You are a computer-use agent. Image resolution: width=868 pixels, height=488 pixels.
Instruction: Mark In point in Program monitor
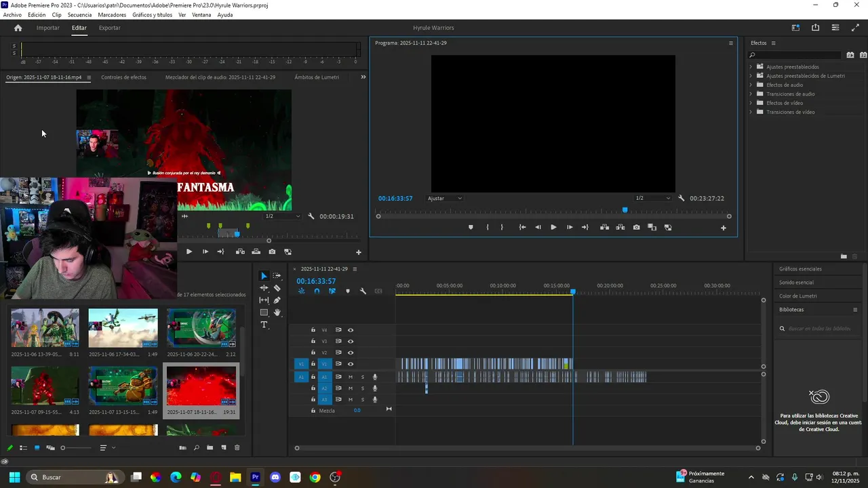pos(488,228)
